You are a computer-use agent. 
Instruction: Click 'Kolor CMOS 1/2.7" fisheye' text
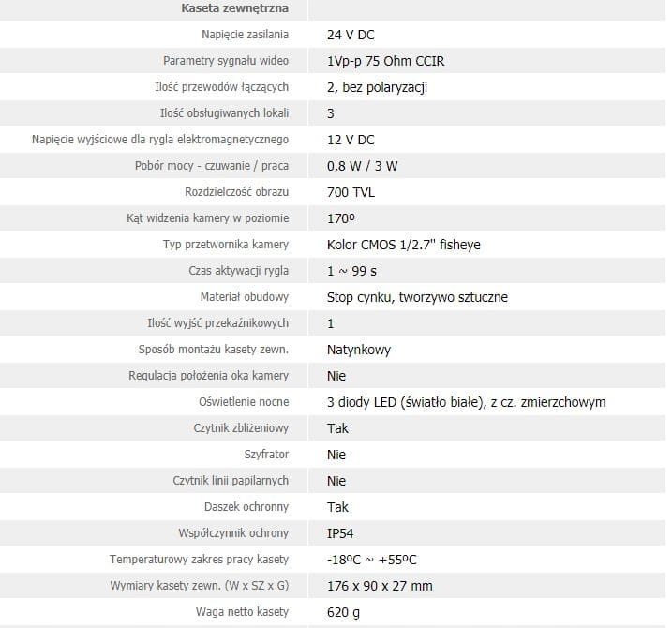tap(404, 245)
